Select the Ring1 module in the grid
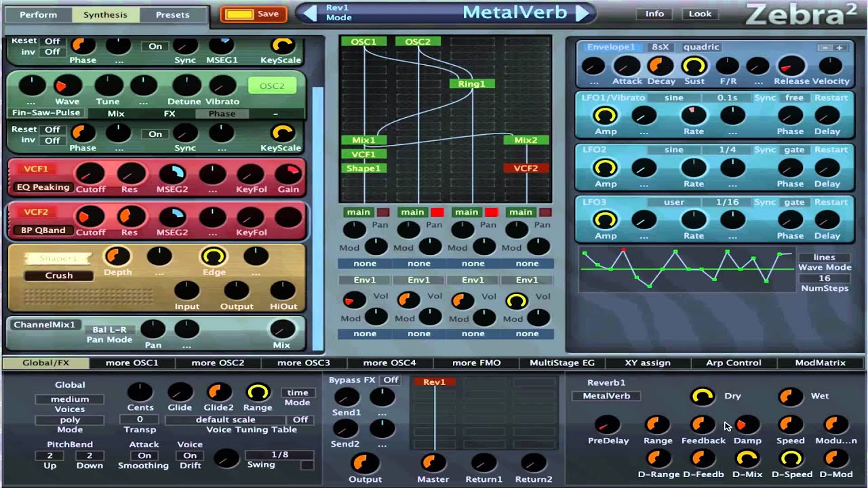 point(472,84)
